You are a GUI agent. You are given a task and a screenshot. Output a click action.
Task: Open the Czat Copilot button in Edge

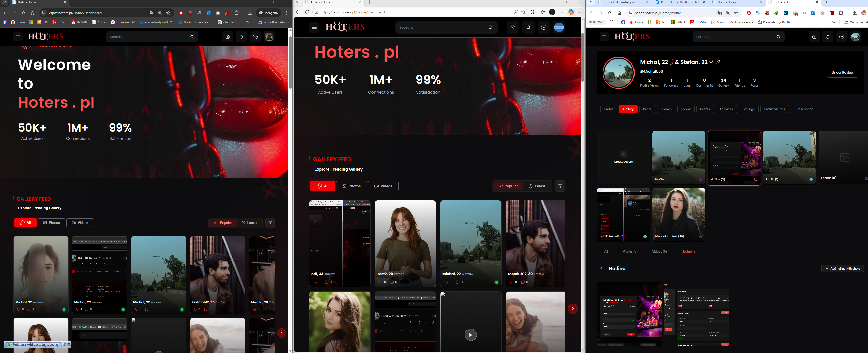(575, 12)
